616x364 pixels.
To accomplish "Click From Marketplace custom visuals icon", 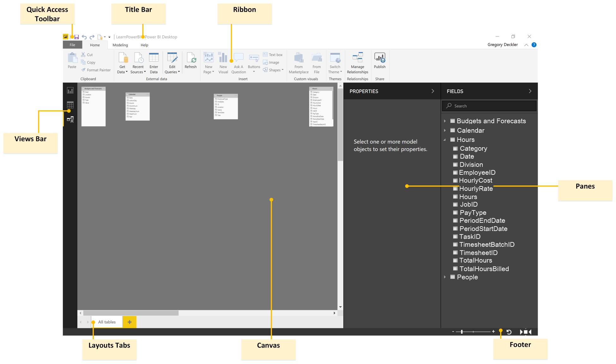I will [x=299, y=58].
